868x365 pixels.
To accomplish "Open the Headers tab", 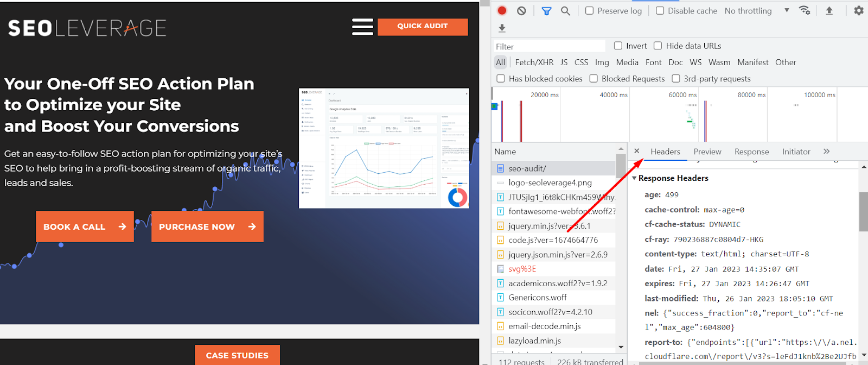I will coord(665,152).
